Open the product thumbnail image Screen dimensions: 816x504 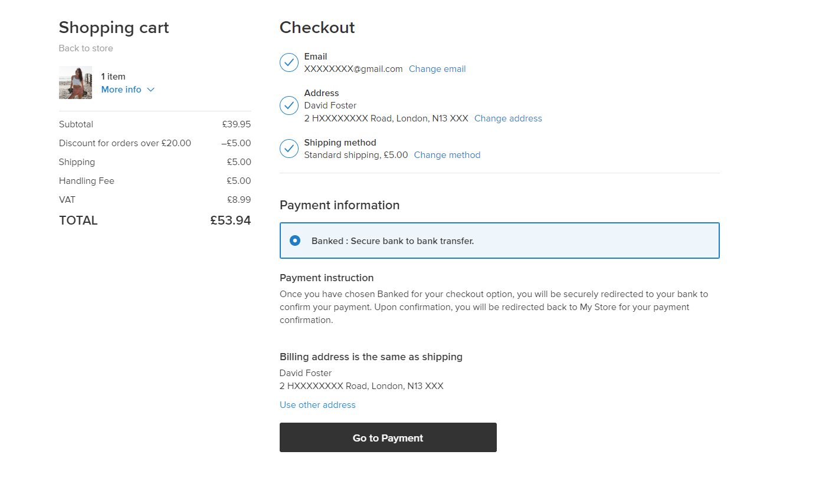[x=76, y=83]
